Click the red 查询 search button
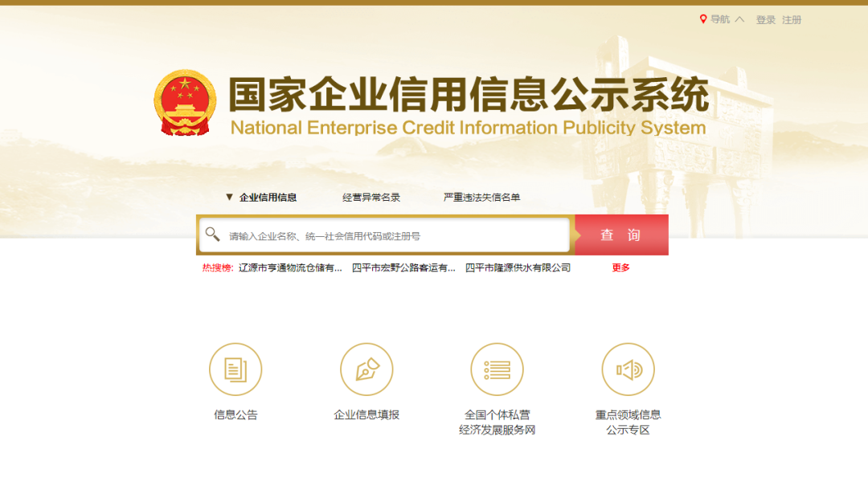The width and height of the screenshot is (868, 482). coord(621,235)
